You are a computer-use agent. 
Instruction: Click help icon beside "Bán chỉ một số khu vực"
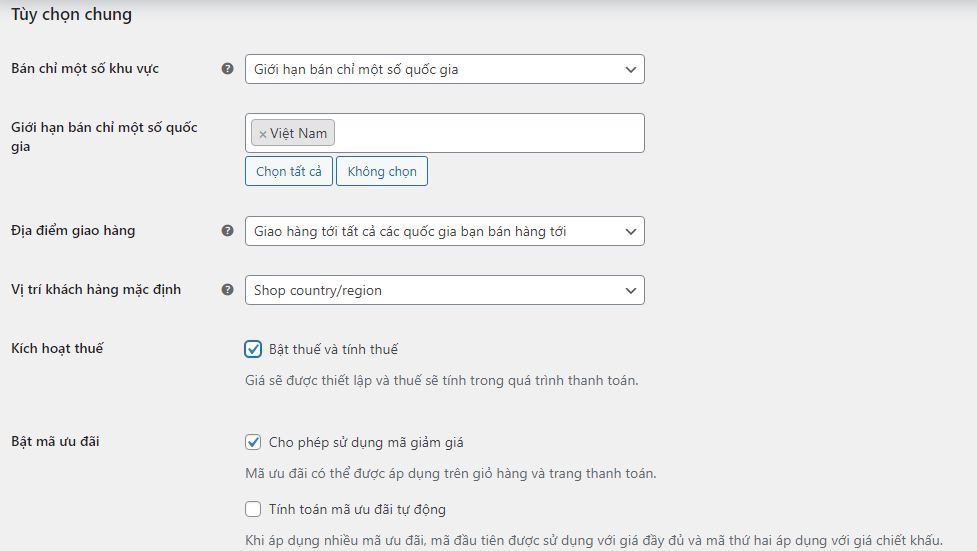(x=227, y=69)
